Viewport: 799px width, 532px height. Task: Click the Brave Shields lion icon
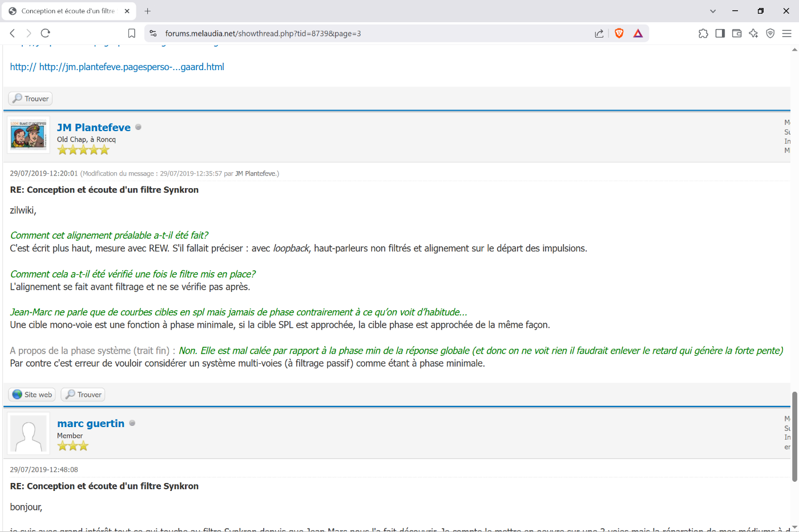[619, 34]
